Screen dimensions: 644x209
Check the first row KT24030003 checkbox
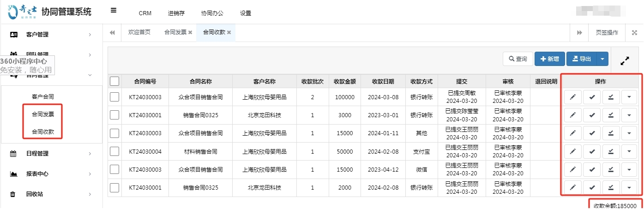pos(115,97)
